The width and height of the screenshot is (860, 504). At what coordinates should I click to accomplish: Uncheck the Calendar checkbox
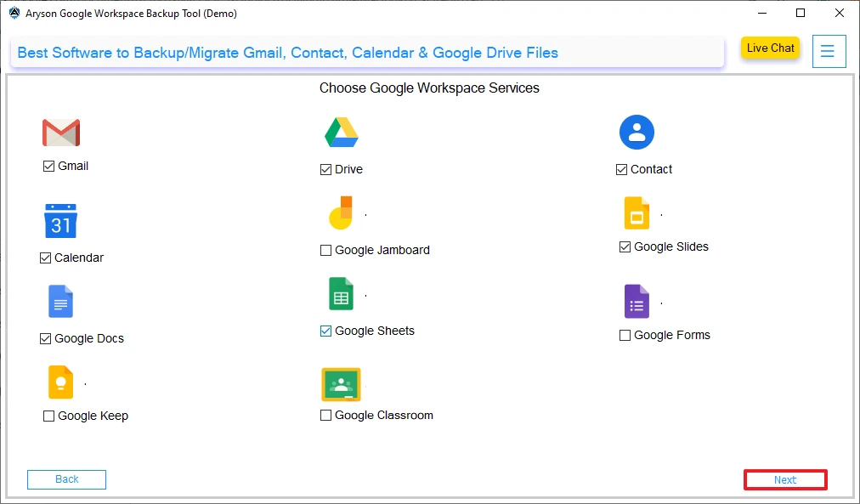[46, 258]
